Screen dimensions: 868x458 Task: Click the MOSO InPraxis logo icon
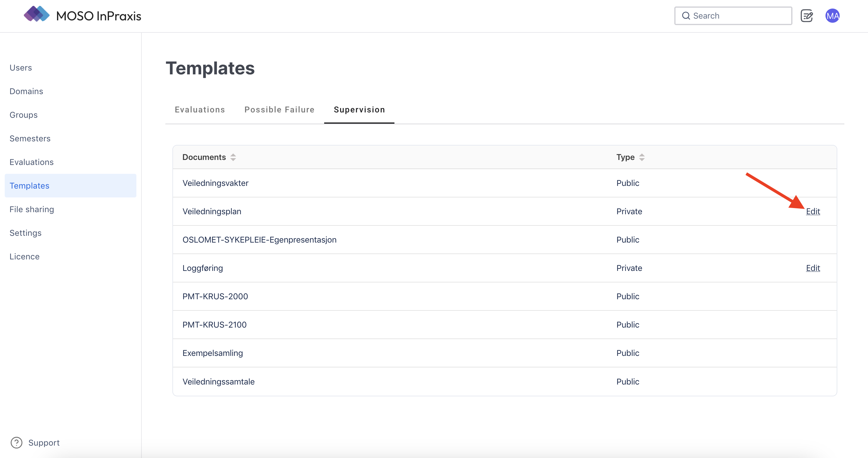[36, 14]
